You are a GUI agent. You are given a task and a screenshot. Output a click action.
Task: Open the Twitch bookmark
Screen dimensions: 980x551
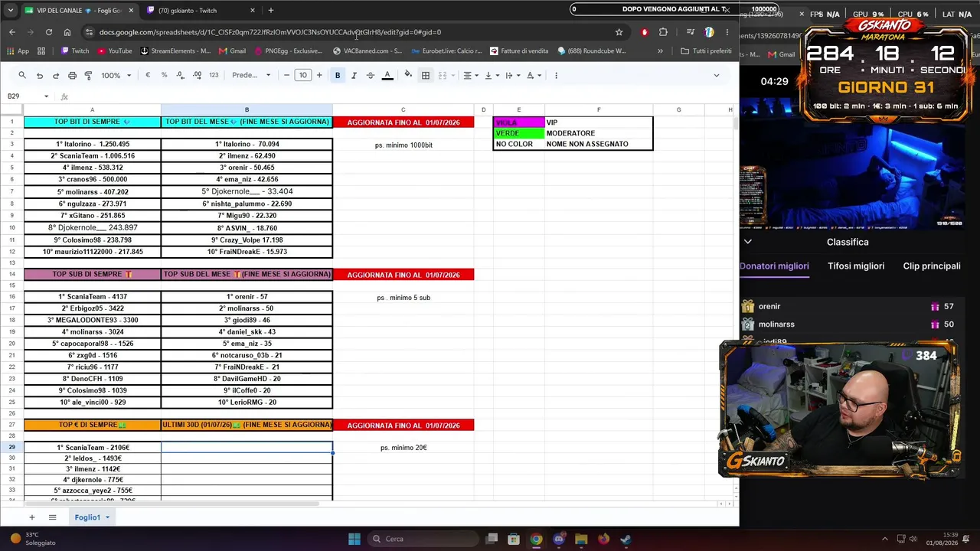point(75,51)
